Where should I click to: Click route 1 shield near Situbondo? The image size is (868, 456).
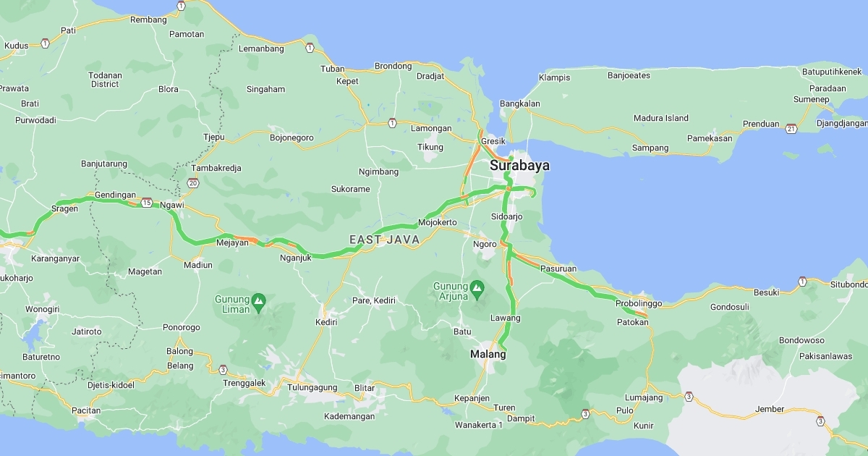coord(802,281)
